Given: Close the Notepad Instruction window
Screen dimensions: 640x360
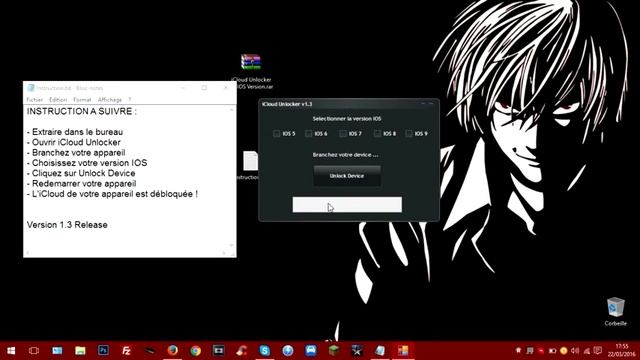Looking at the screenshot, I should coord(226,88).
